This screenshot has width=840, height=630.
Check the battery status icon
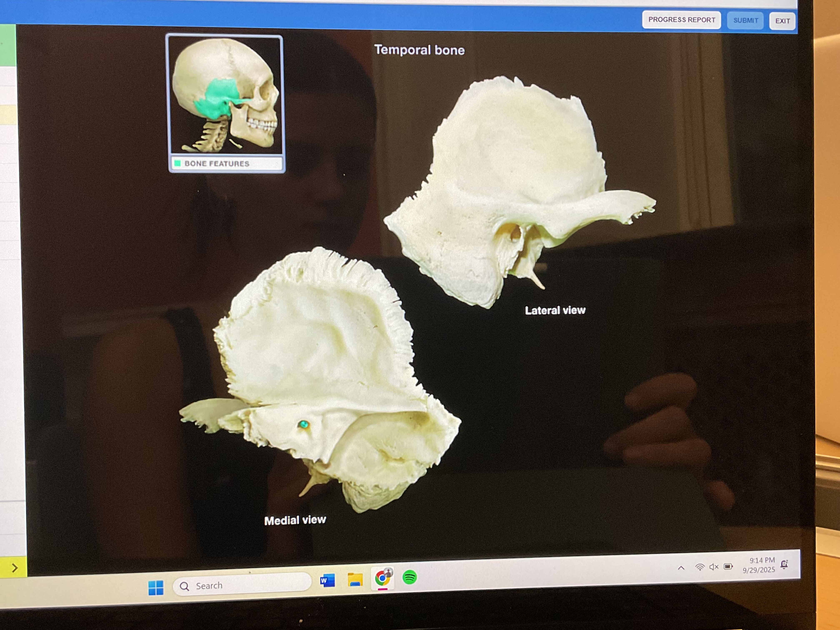pyautogui.click(x=728, y=567)
